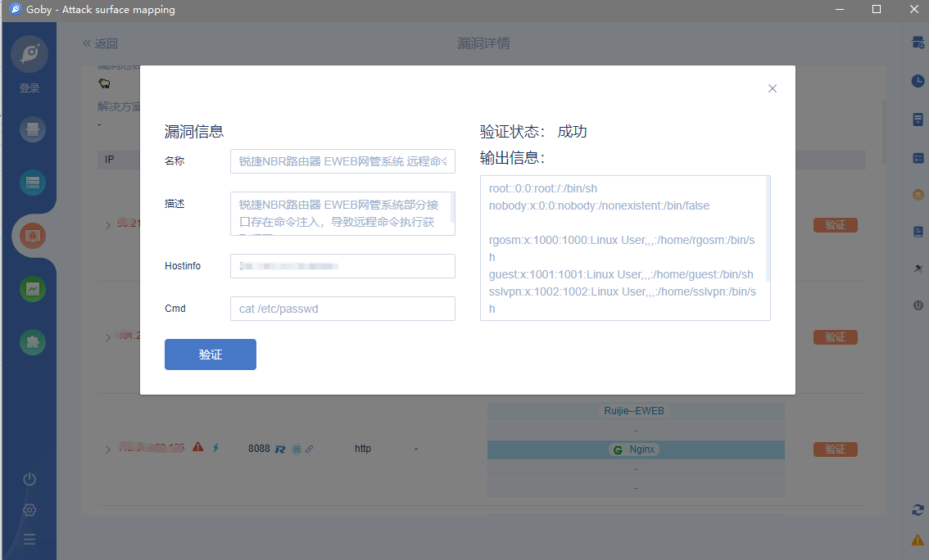Viewport: 929px width, 560px height.
Task: Close the vulnerability info dialog
Action: 772,88
